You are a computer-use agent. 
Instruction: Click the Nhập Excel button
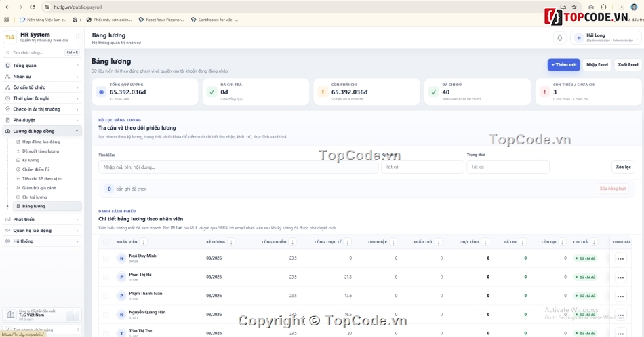pyautogui.click(x=597, y=64)
